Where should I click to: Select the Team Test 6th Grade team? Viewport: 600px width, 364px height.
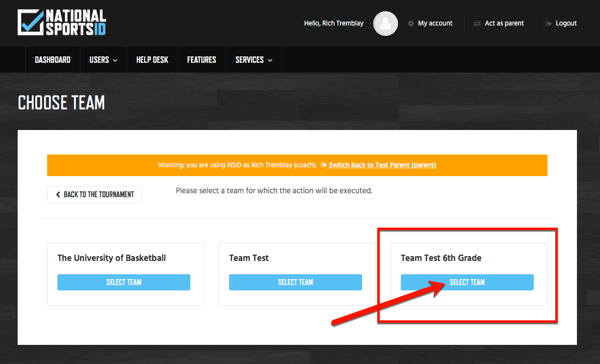(467, 282)
